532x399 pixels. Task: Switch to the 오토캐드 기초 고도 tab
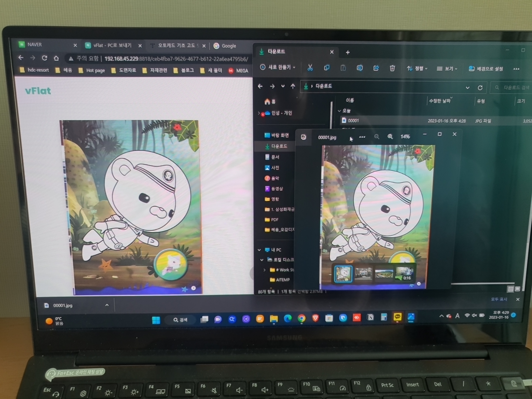pos(178,46)
